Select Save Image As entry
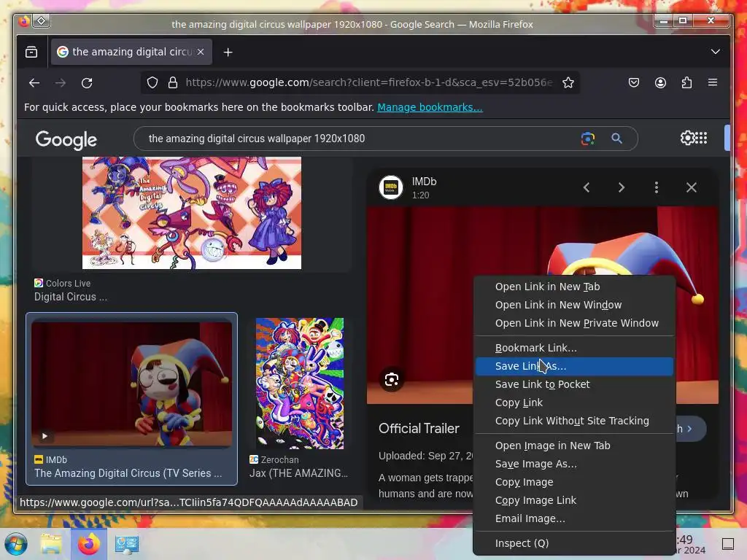This screenshot has width=747, height=560. [575, 464]
